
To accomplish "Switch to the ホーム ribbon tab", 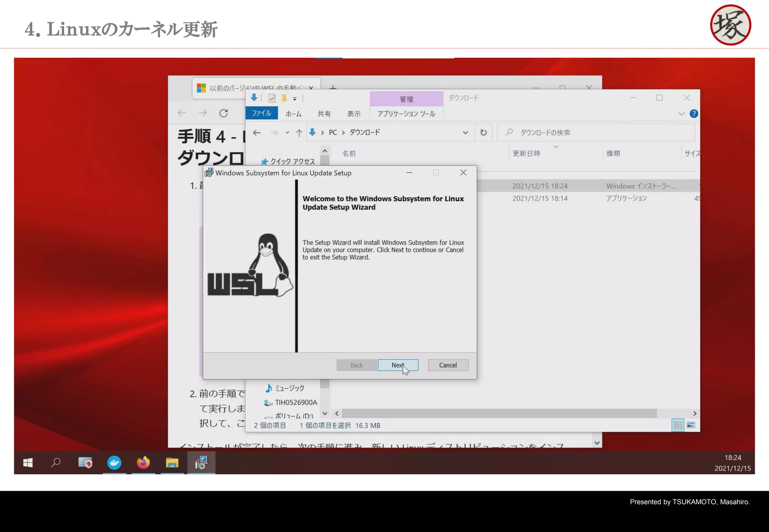I will [293, 114].
